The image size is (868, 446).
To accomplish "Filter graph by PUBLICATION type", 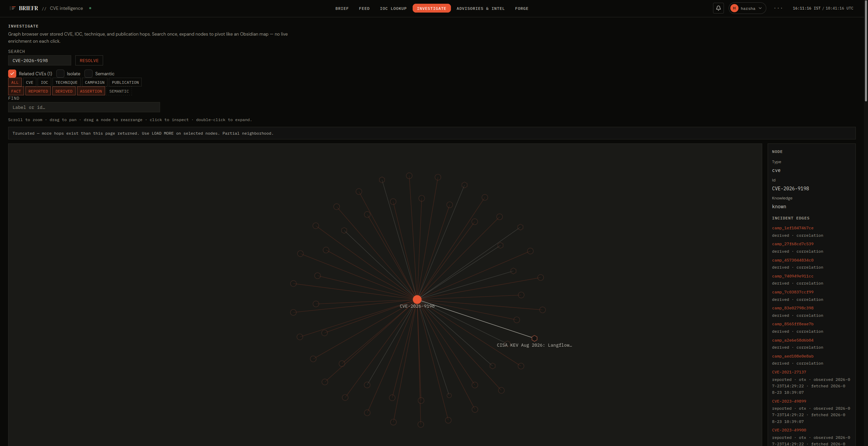I will (x=125, y=82).
